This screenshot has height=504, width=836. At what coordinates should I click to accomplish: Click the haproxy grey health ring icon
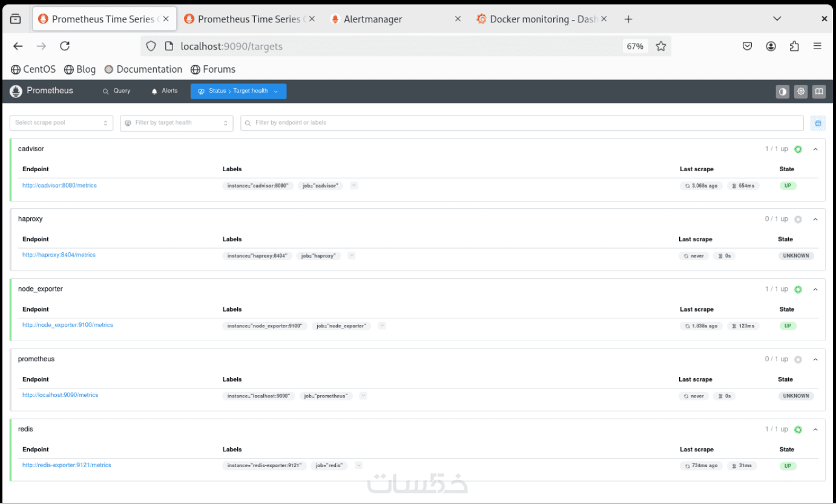pos(798,220)
